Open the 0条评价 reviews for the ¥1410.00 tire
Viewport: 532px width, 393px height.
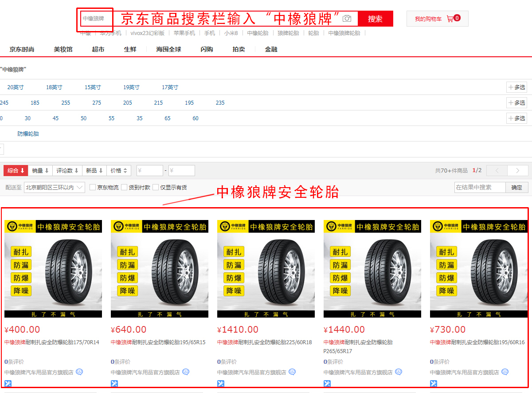point(227,362)
